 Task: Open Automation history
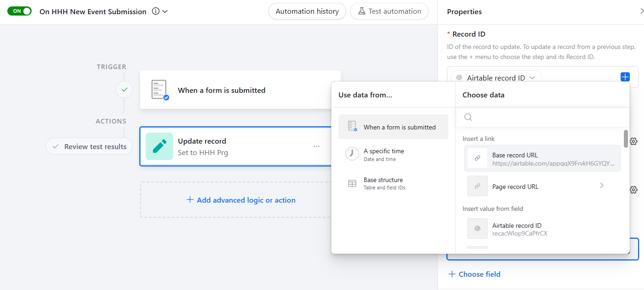click(307, 11)
